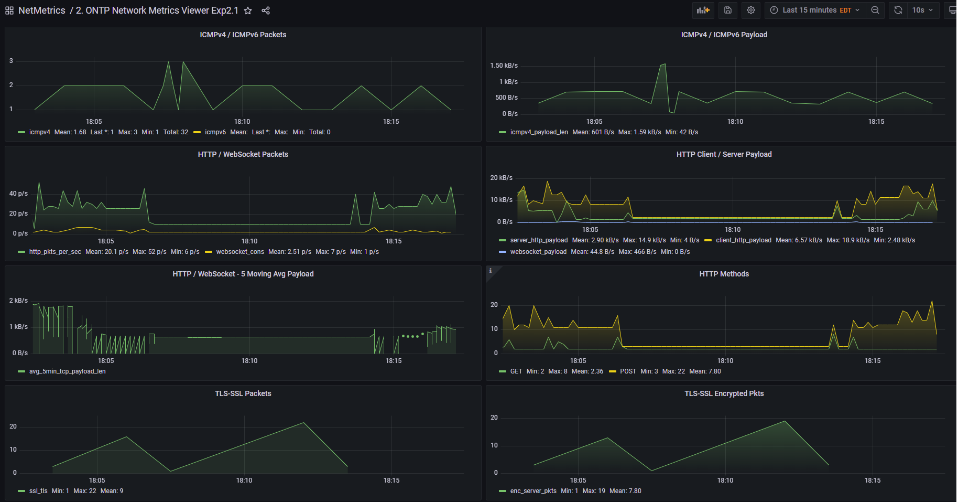Open the Last 15 minutes time picker
The image size is (980, 502).
tap(815, 10)
